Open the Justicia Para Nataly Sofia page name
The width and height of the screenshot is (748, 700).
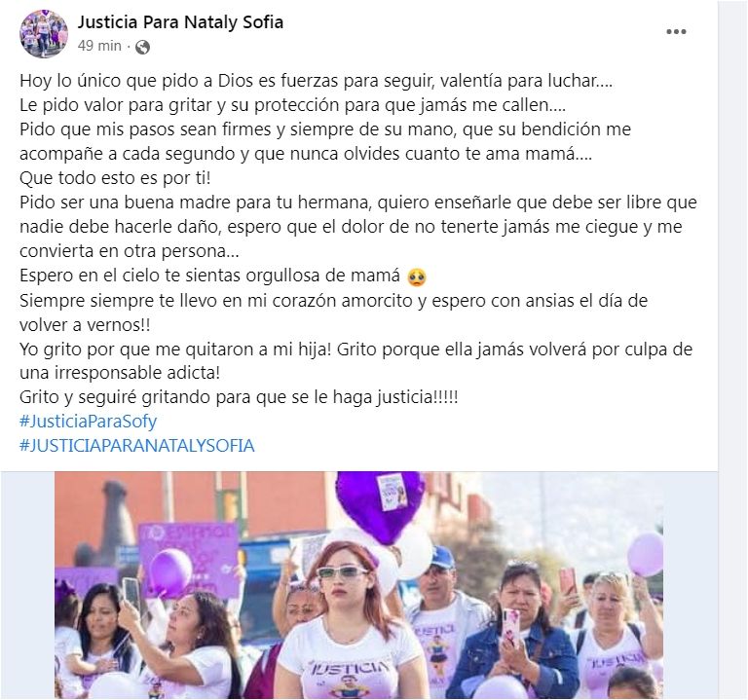click(x=180, y=22)
